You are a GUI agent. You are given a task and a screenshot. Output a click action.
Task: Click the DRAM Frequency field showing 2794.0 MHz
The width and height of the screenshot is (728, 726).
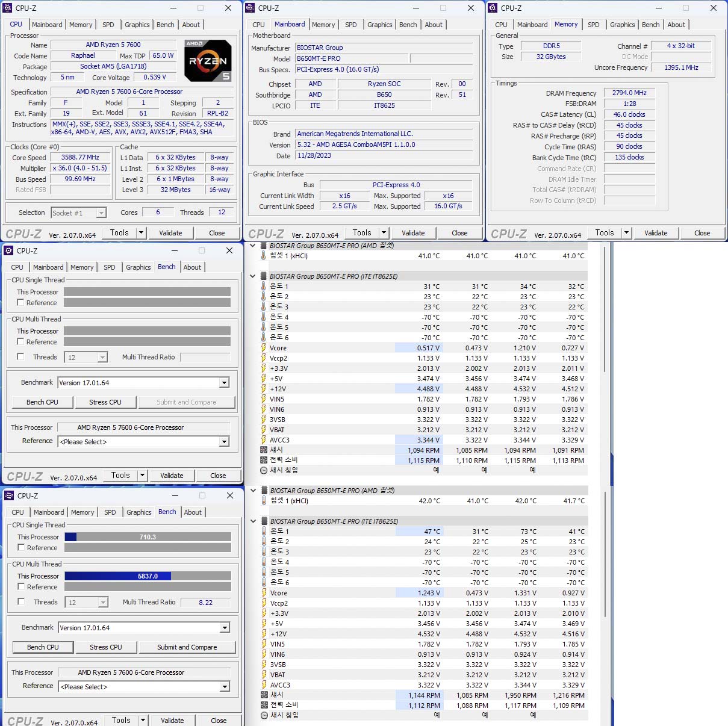629,93
